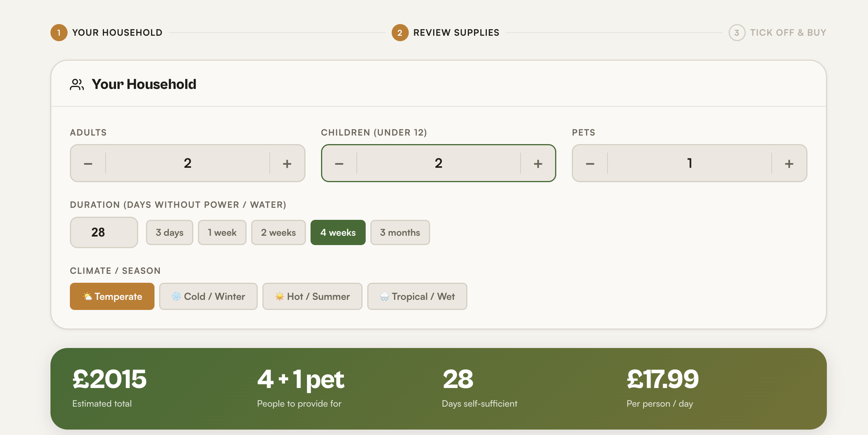Viewport: 868px width, 435px height.
Task: Click the 28 days self-sufficient value
Action: (x=458, y=379)
